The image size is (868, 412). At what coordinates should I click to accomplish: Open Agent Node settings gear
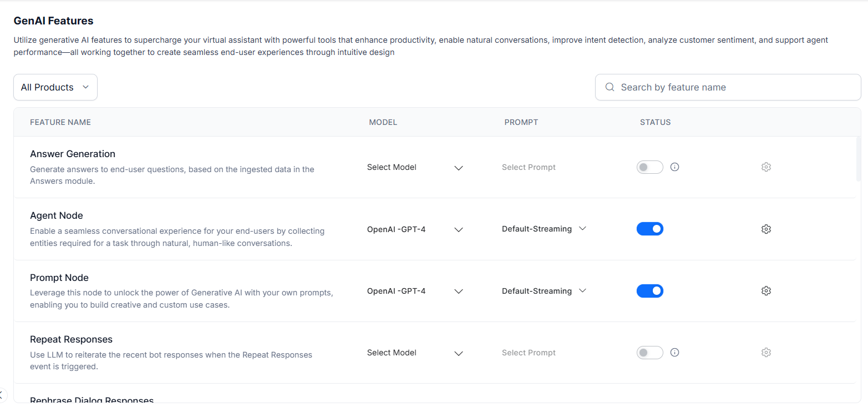pyautogui.click(x=766, y=229)
